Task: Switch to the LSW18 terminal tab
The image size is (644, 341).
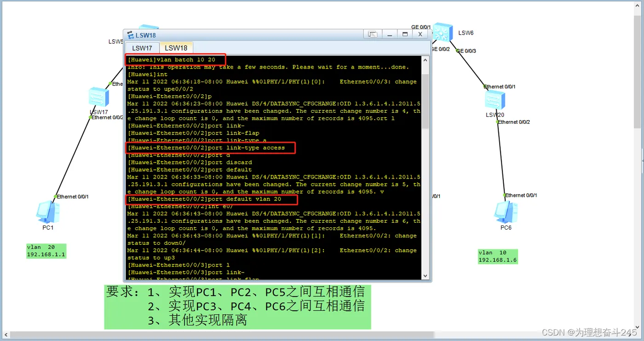Action: pyautogui.click(x=176, y=48)
